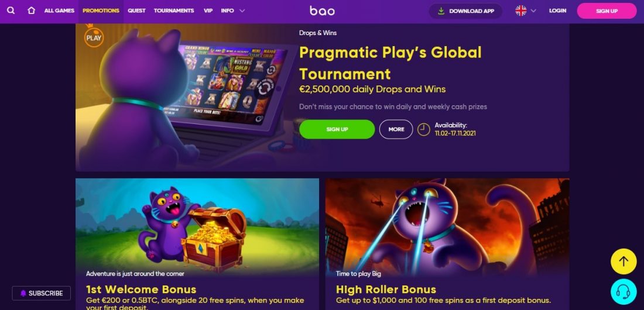Click the Download App button

(466, 11)
